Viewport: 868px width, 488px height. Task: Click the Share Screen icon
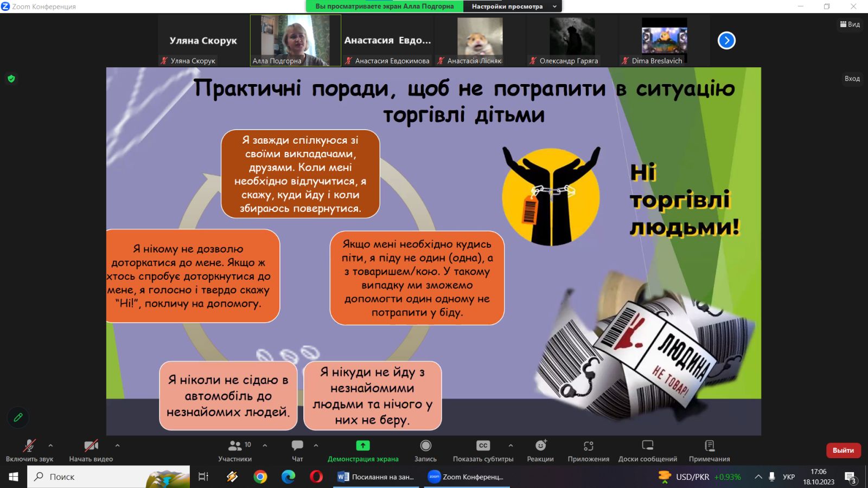click(362, 446)
